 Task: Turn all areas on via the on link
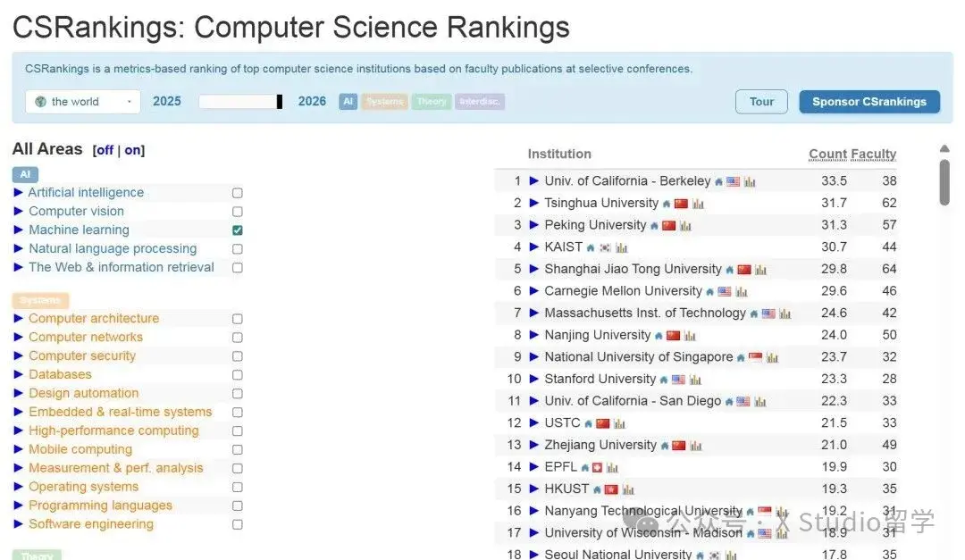[133, 150]
